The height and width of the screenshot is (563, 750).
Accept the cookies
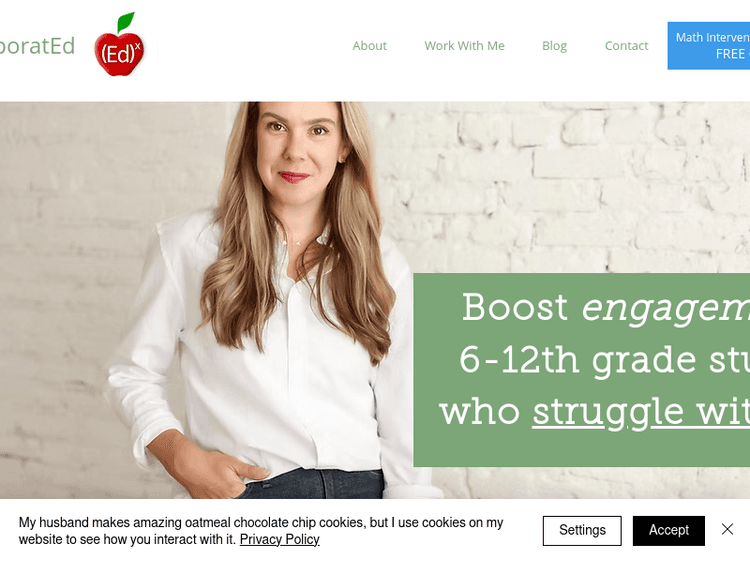coord(669,530)
